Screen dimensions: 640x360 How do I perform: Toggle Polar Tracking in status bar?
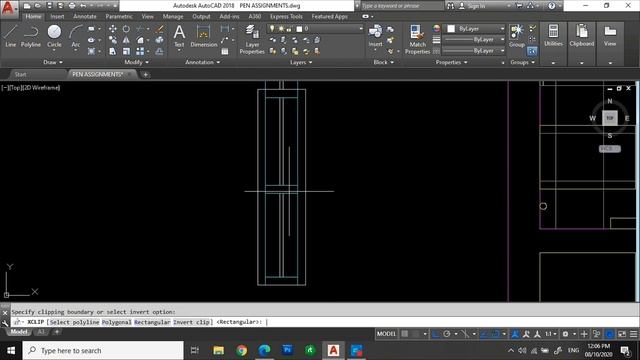tap(447, 334)
